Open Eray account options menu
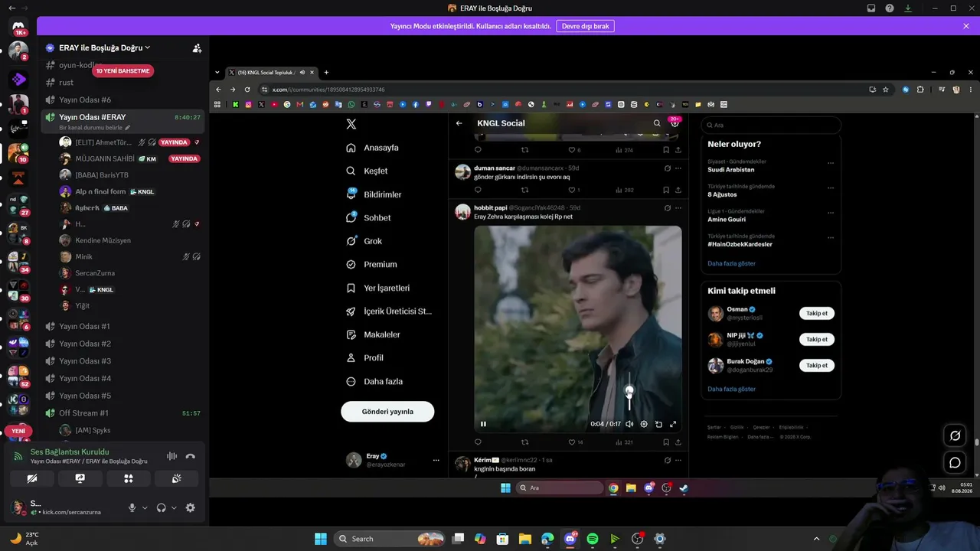Screen dimensions: 980x551 pos(436,460)
